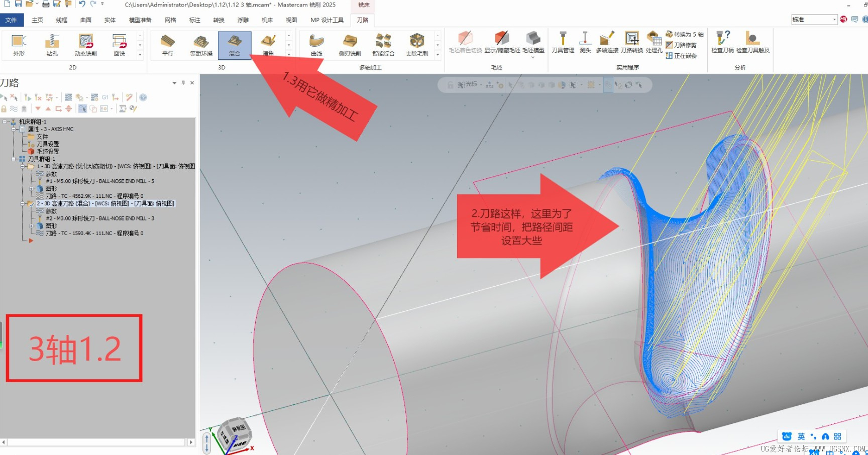Select the 清角 pencil toolpath icon
Image resolution: width=868 pixels, height=455 pixels.
[x=268, y=45]
